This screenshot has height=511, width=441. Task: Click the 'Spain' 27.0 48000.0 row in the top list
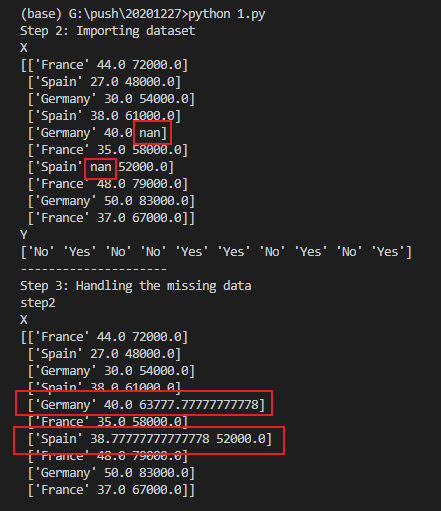(x=104, y=82)
